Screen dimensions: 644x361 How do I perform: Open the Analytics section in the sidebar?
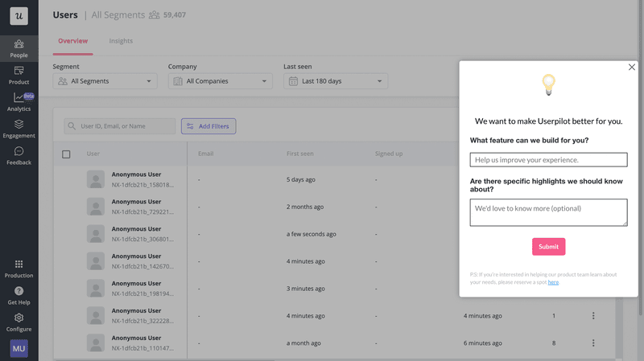(x=19, y=102)
